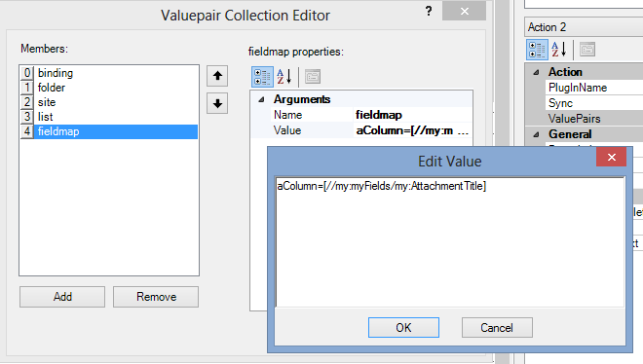The width and height of the screenshot is (643, 364).
Task: Move the selected member down with the arrow button
Action: [217, 103]
